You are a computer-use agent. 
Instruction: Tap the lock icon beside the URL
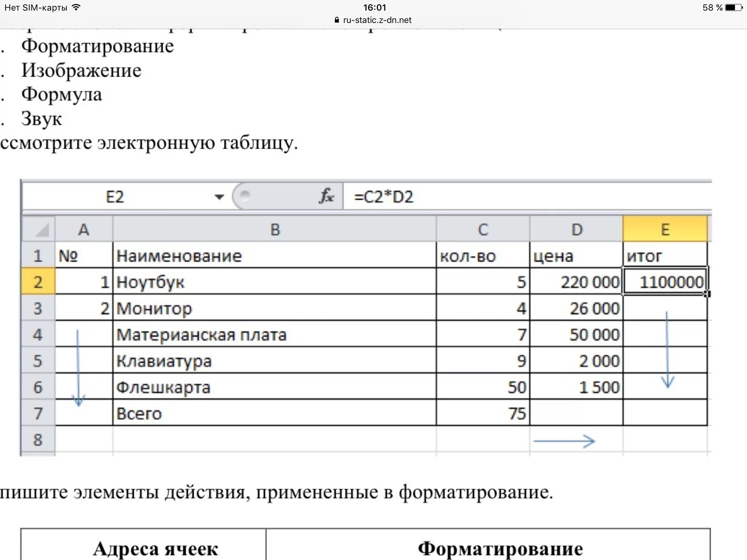(x=337, y=20)
